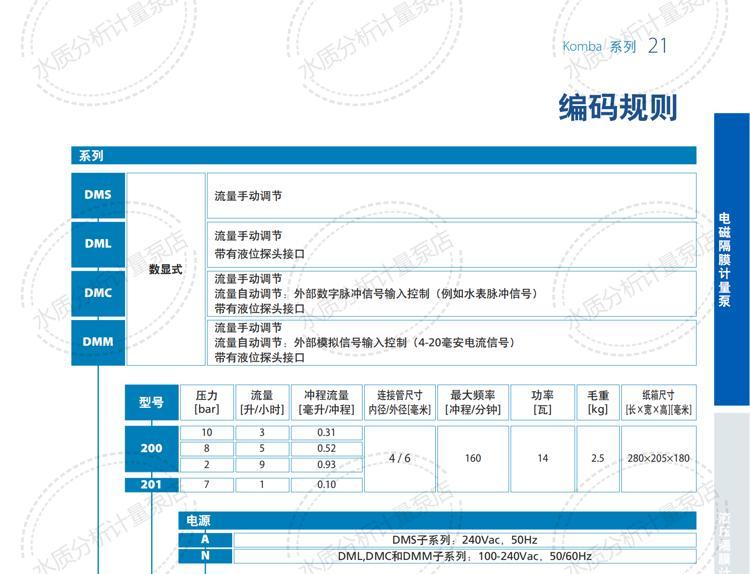Click power code A cell
This screenshot has height=574, width=750.
[x=205, y=540]
